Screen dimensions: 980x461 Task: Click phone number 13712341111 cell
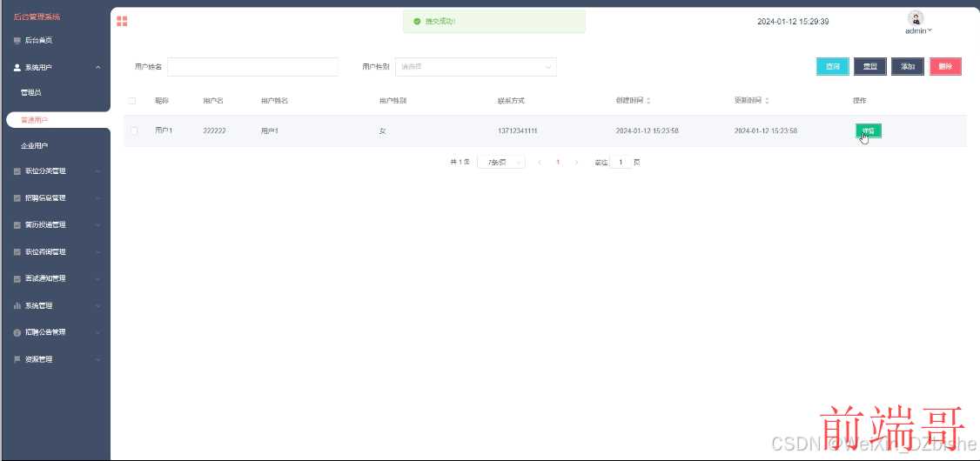coord(518,131)
